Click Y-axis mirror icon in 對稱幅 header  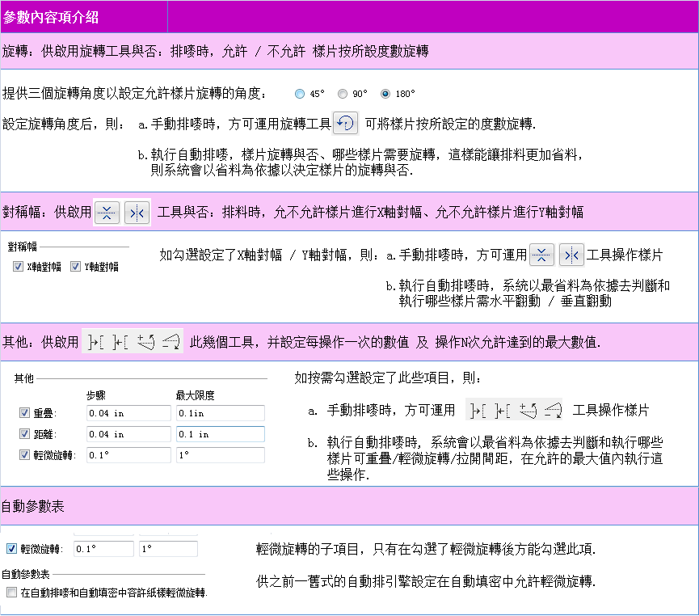pos(137,213)
